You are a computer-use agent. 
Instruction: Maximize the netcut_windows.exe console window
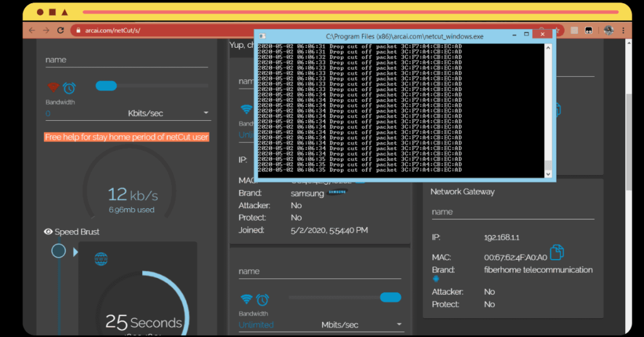(526, 35)
